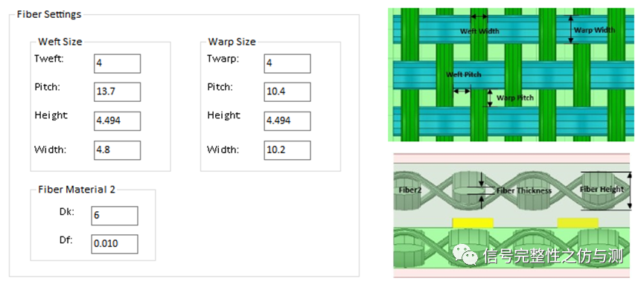
Task: Focus the Warp Width field showing 10.2
Action: pyautogui.click(x=287, y=150)
